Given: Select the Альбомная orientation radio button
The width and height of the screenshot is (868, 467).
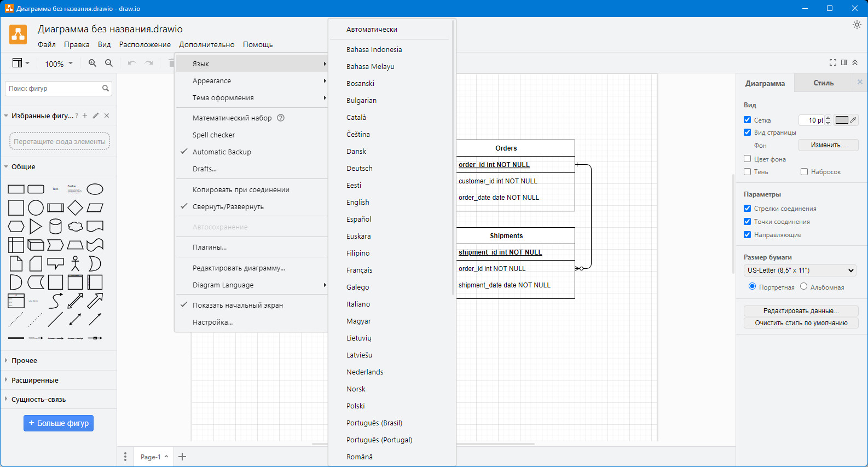Looking at the screenshot, I should point(803,286).
